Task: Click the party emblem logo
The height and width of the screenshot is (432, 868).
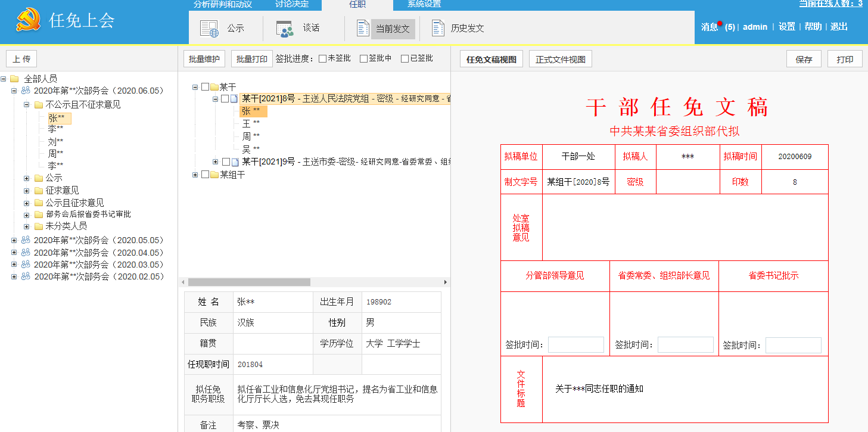Action: 28,21
